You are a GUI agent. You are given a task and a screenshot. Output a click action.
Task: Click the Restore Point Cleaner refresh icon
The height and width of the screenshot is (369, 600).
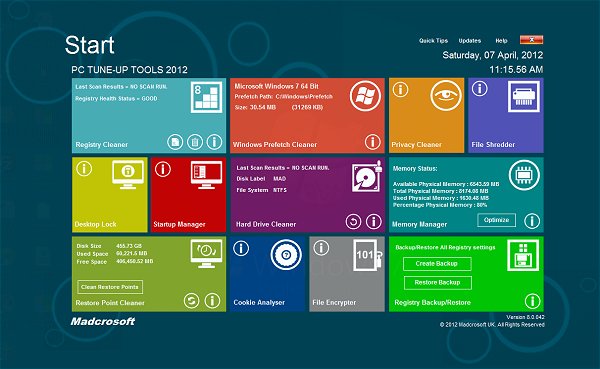point(191,300)
